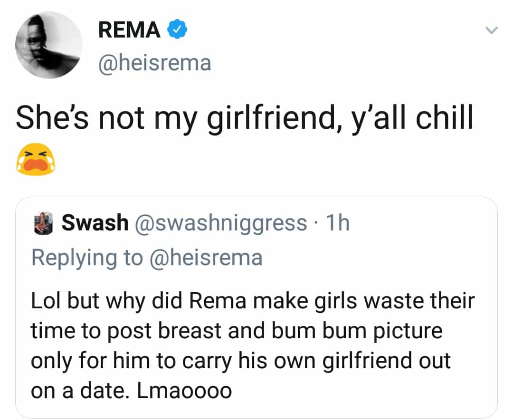Click the verified badge next to REMA
This screenshot has width=513, height=420.
tap(176, 29)
